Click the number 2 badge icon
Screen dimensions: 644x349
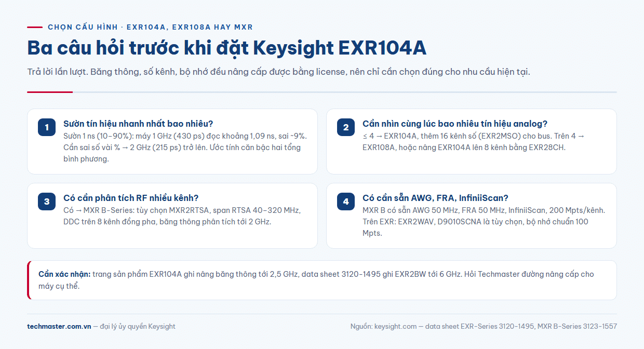click(x=346, y=127)
